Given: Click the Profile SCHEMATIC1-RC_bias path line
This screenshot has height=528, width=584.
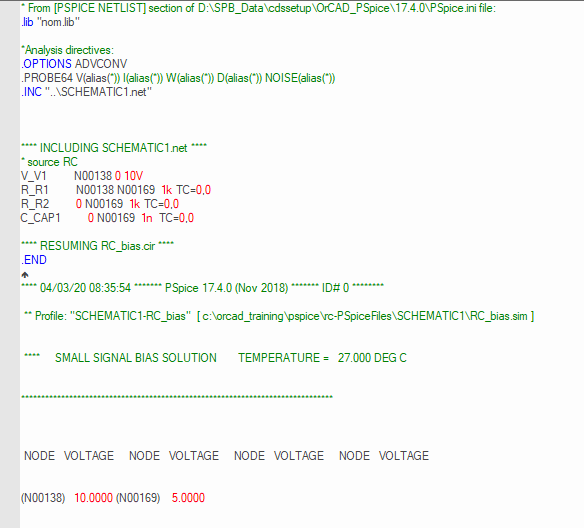Looking at the screenshot, I should [x=279, y=316].
